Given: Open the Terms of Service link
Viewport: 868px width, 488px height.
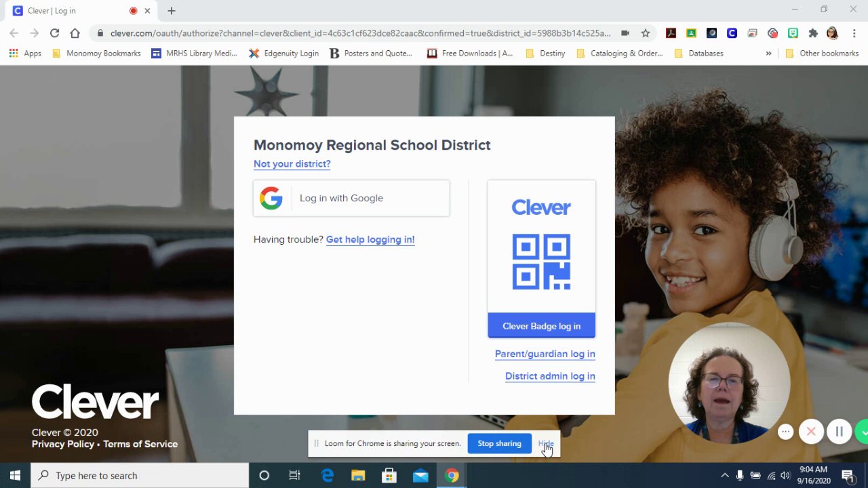Looking at the screenshot, I should coord(140,444).
